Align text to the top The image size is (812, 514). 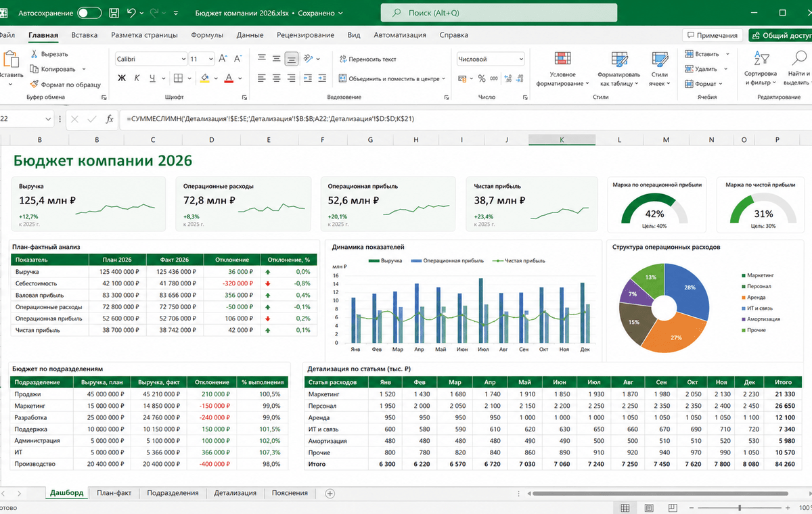[x=261, y=59]
